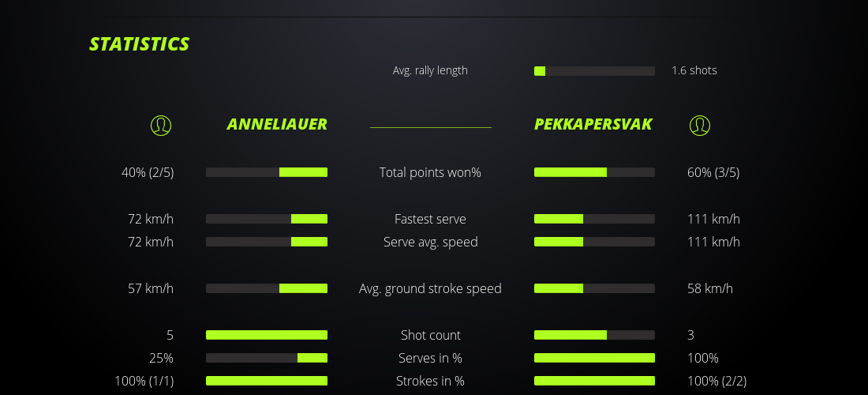The image size is (868, 395).
Task: Click the STATISTICS heading
Action: point(140,44)
